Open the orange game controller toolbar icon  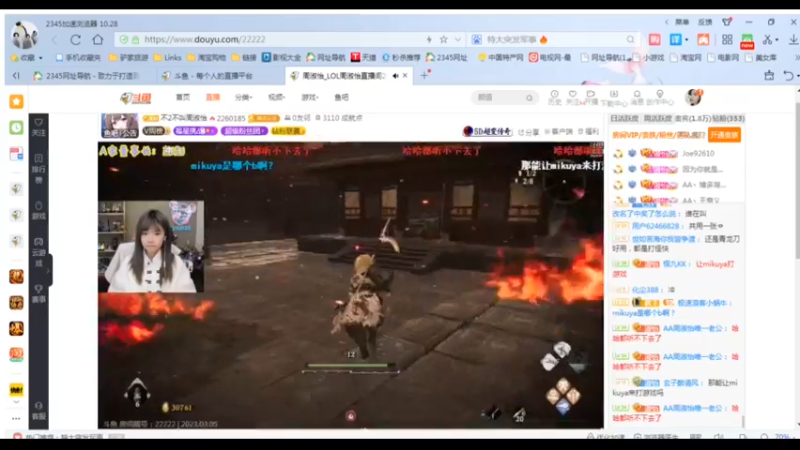(x=703, y=39)
